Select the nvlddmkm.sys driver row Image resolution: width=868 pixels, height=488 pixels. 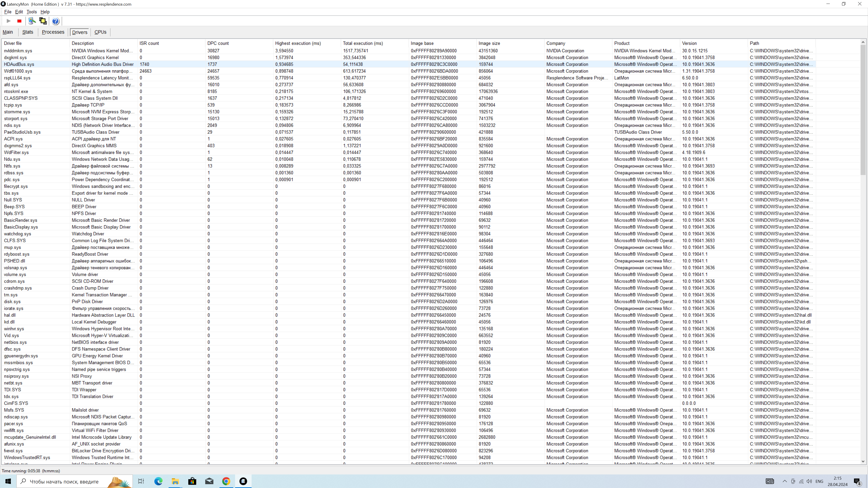[18, 51]
